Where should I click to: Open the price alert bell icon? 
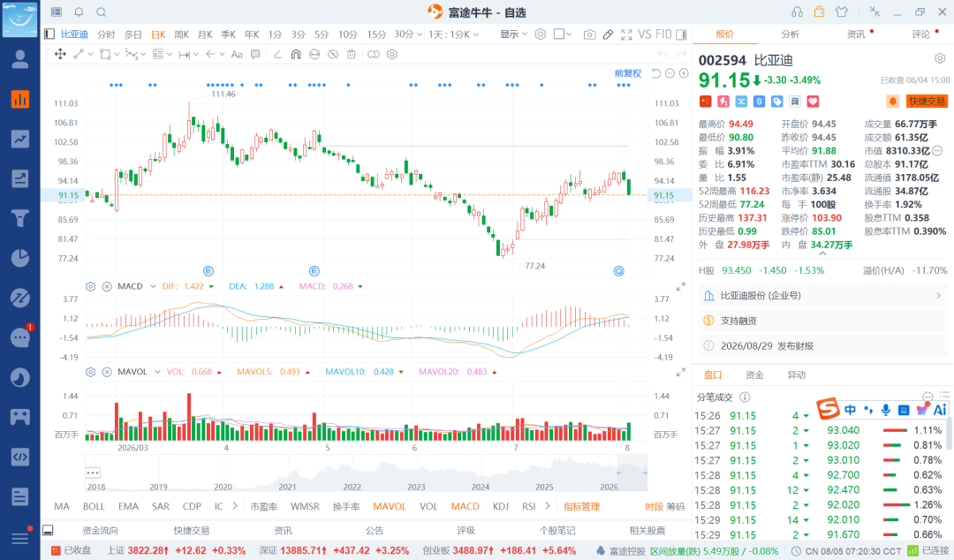[892, 101]
